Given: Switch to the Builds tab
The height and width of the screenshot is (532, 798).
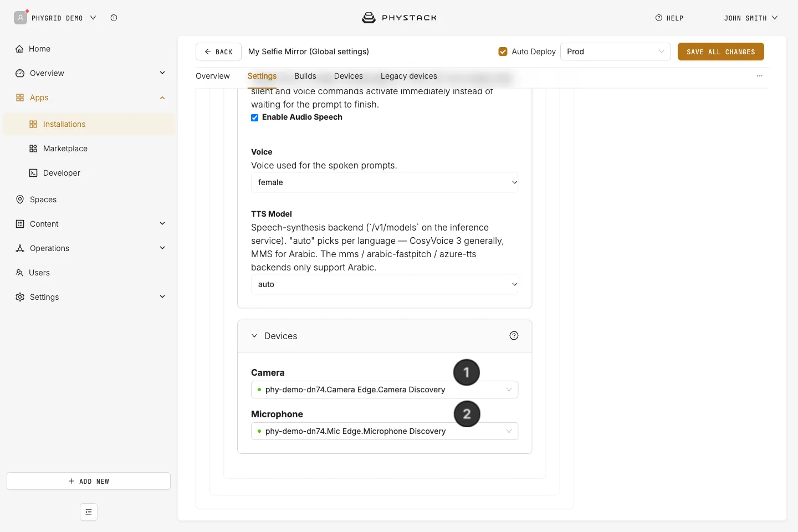Looking at the screenshot, I should click(x=305, y=76).
